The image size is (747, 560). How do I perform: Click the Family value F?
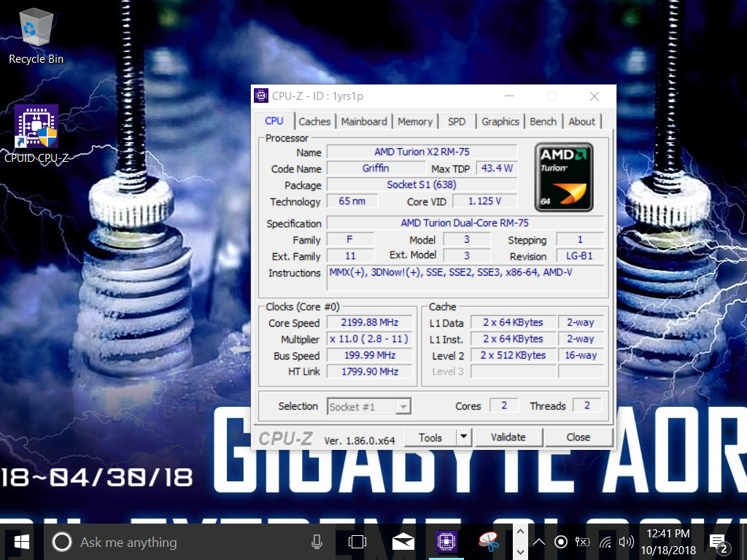point(350,239)
